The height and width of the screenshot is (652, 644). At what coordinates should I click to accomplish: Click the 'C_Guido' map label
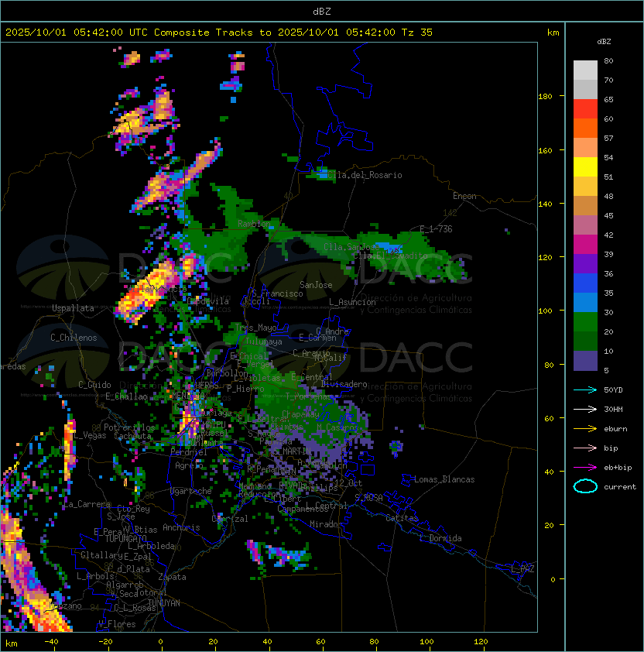pos(94,385)
